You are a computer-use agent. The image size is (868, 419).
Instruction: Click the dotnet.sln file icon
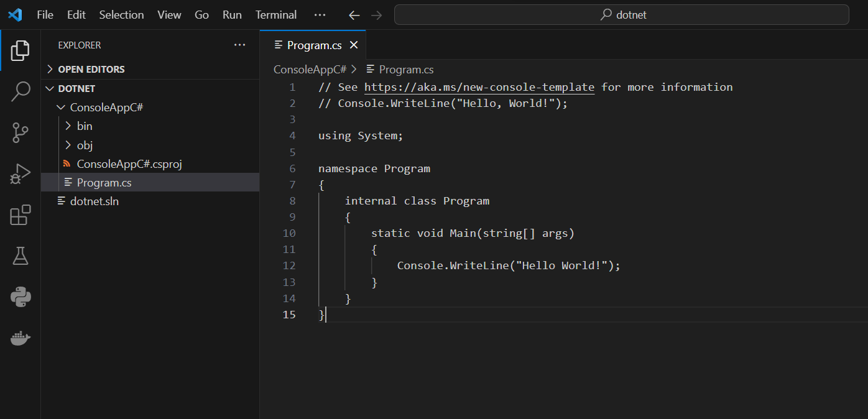pos(61,201)
